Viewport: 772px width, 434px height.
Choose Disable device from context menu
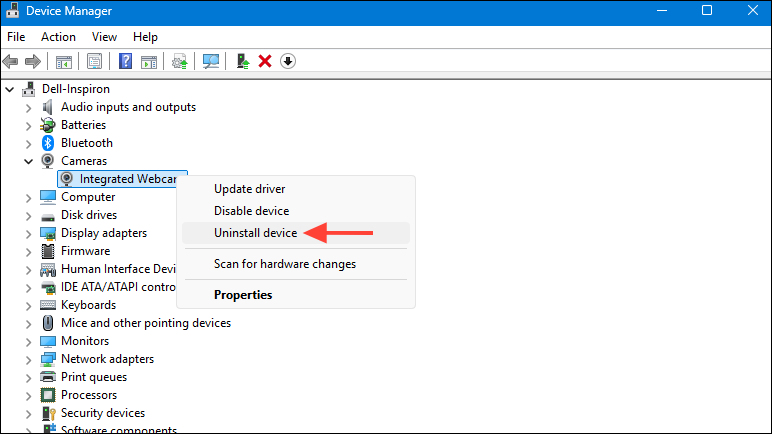(x=251, y=211)
